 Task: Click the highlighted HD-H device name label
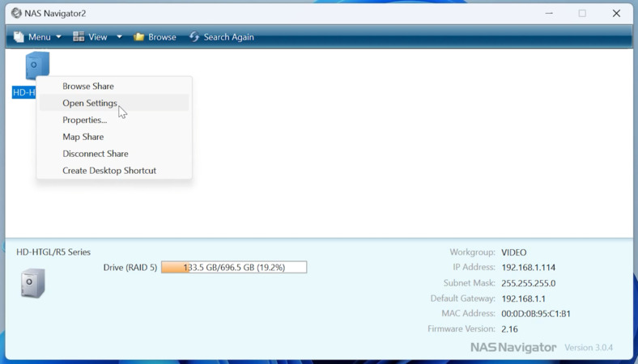(x=24, y=92)
